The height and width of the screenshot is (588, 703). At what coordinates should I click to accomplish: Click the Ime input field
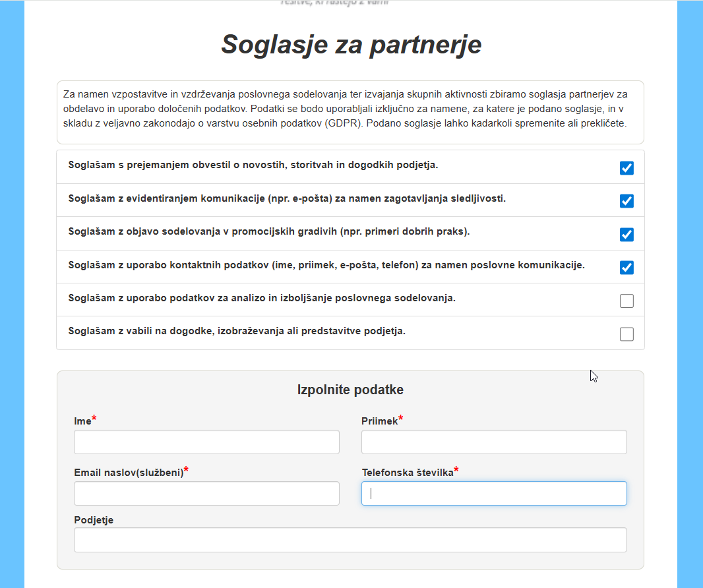click(x=206, y=442)
